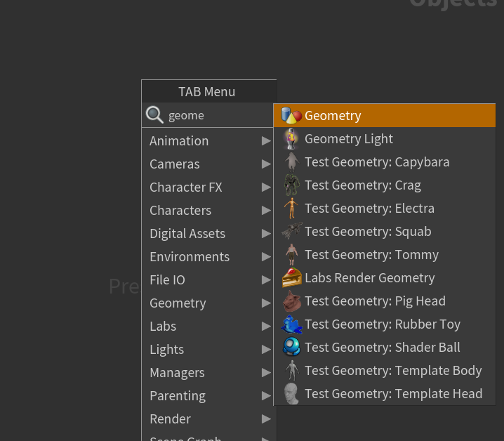Open the Digital Assets category
504x441 pixels.
tap(208, 234)
